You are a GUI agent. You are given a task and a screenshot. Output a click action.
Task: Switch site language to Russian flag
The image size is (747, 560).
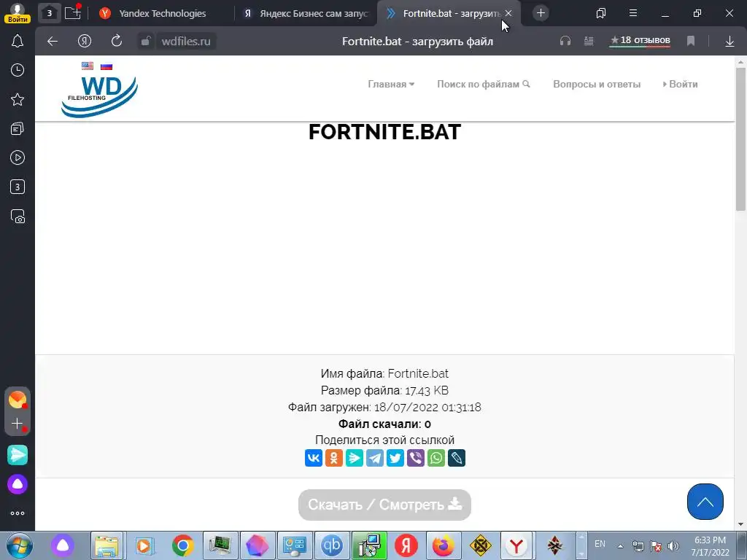pos(107,66)
